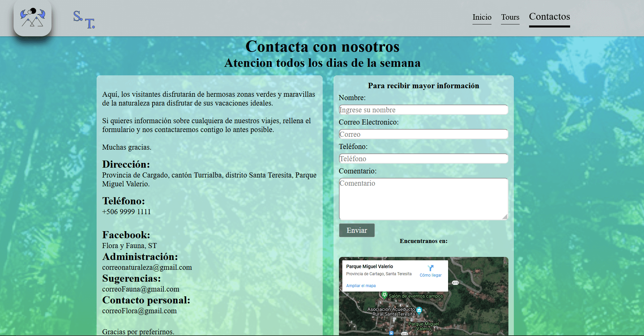Select the Contactos navigation item
Screen dimensions: 644x336
[549, 17]
